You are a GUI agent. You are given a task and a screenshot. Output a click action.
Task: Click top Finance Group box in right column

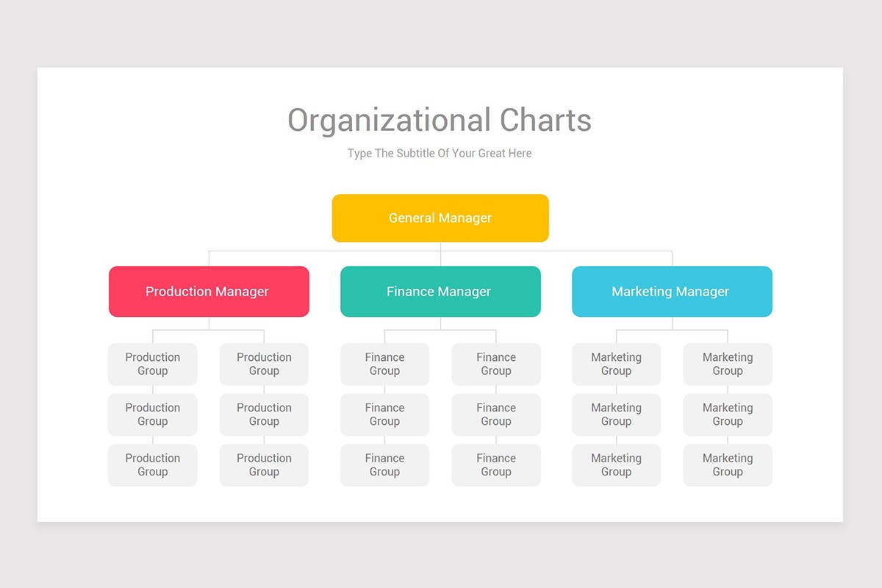tap(496, 364)
